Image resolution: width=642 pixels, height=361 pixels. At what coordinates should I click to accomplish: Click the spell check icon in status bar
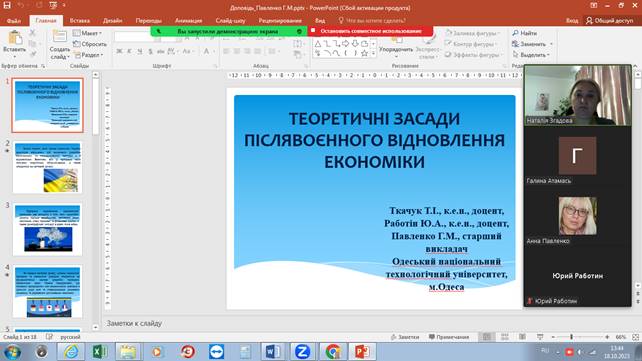[x=49, y=337]
